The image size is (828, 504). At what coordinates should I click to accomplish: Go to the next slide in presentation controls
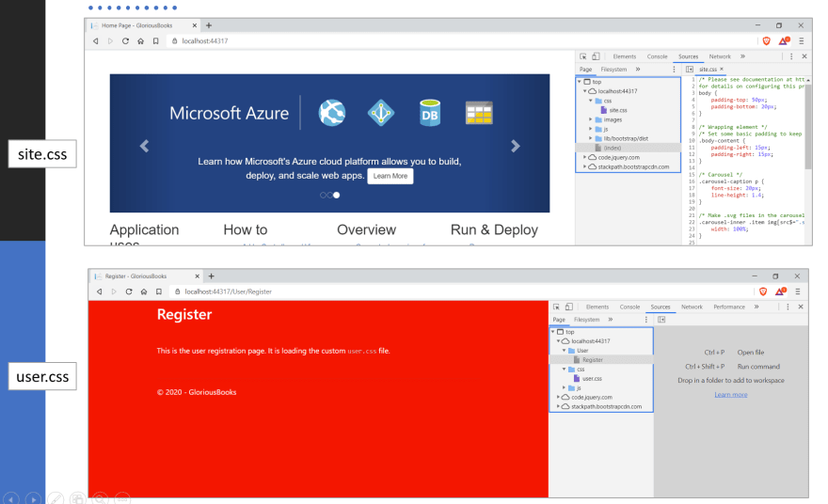[33, 498]
